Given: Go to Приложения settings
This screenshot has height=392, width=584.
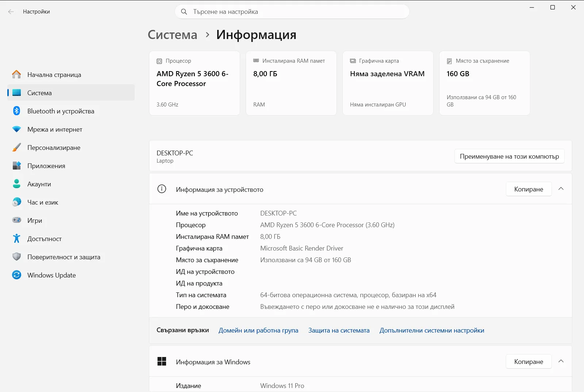Looking at the screenshot, I should [x=71, y=166].
